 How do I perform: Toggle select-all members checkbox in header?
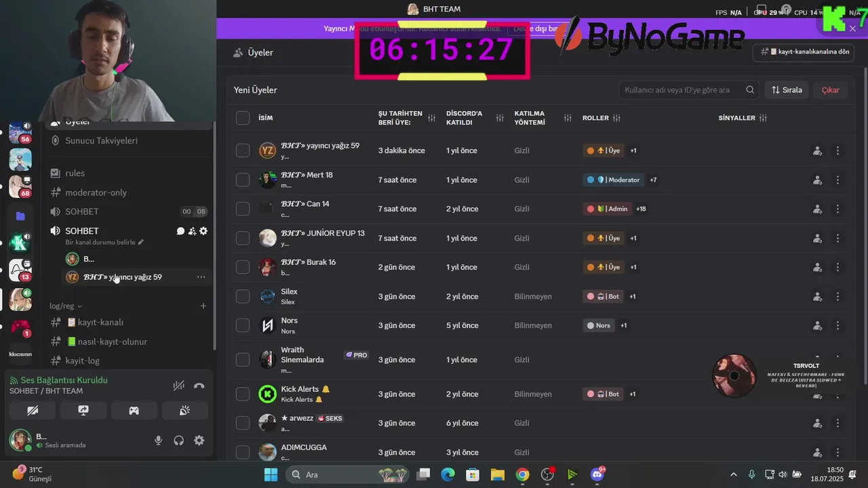click(243, 118)
